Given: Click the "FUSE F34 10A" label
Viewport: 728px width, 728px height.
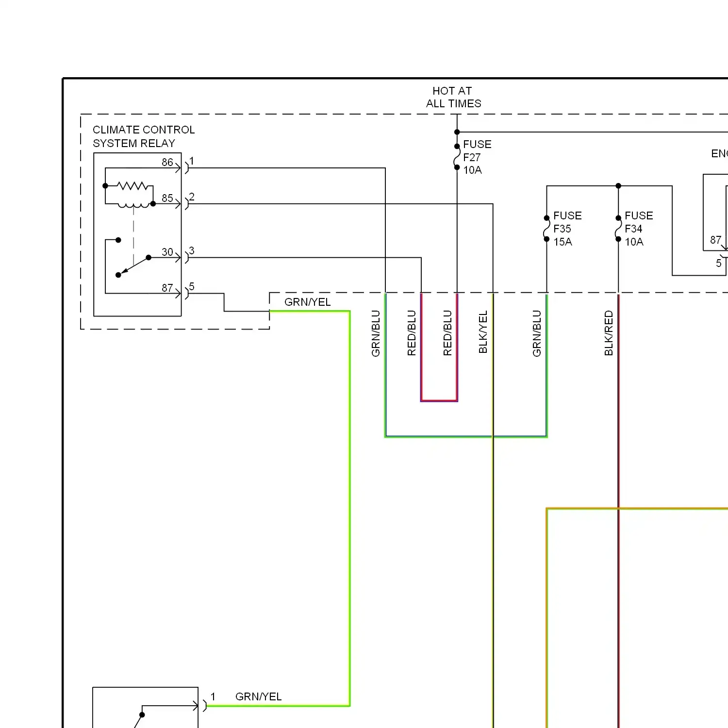Looking at the screenshot, I should click(639, 229).
